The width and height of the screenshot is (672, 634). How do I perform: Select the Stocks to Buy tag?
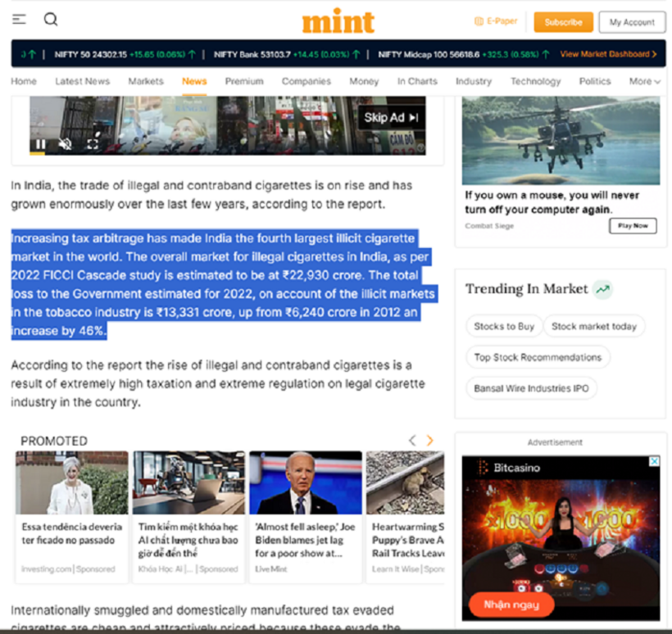(x=503, y=326)
